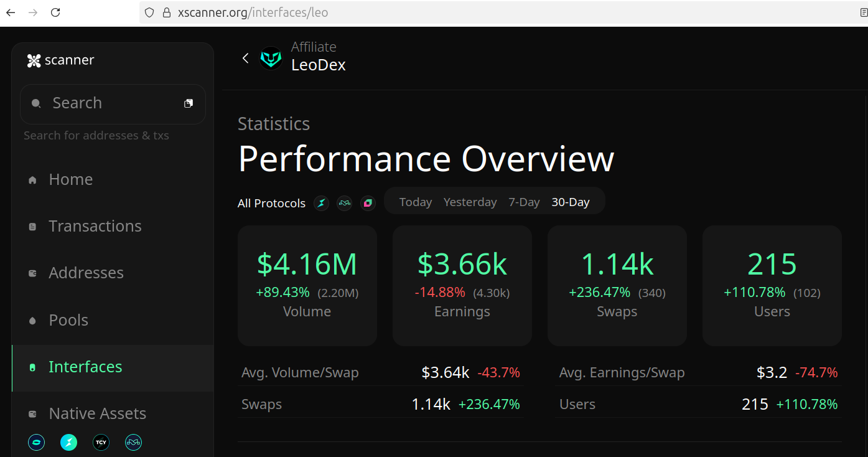Click the scanner logo in sidebar
The image size is (868, 457).
61,60
